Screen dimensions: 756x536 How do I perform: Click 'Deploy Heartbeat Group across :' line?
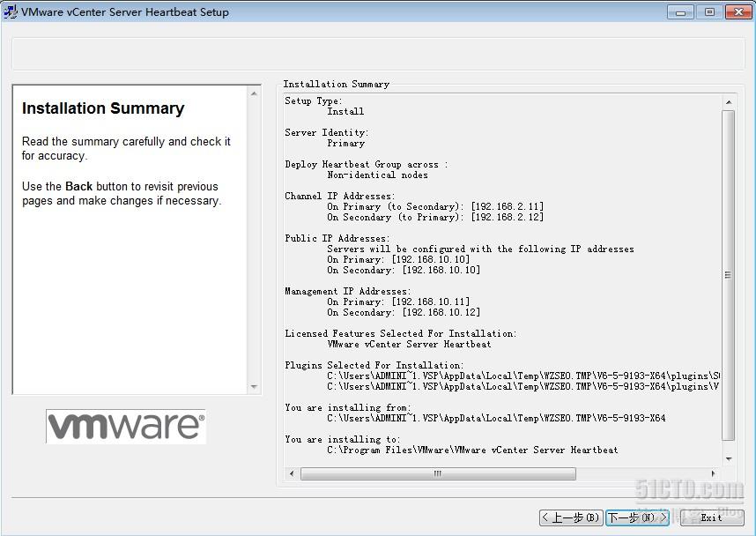(367, 165)
